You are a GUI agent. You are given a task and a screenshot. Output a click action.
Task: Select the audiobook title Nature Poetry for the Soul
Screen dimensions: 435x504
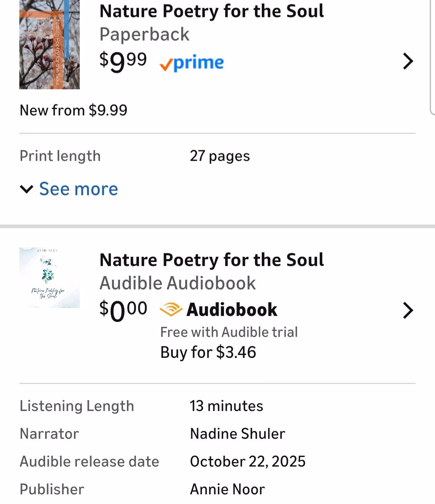click(x=211, y=260)
